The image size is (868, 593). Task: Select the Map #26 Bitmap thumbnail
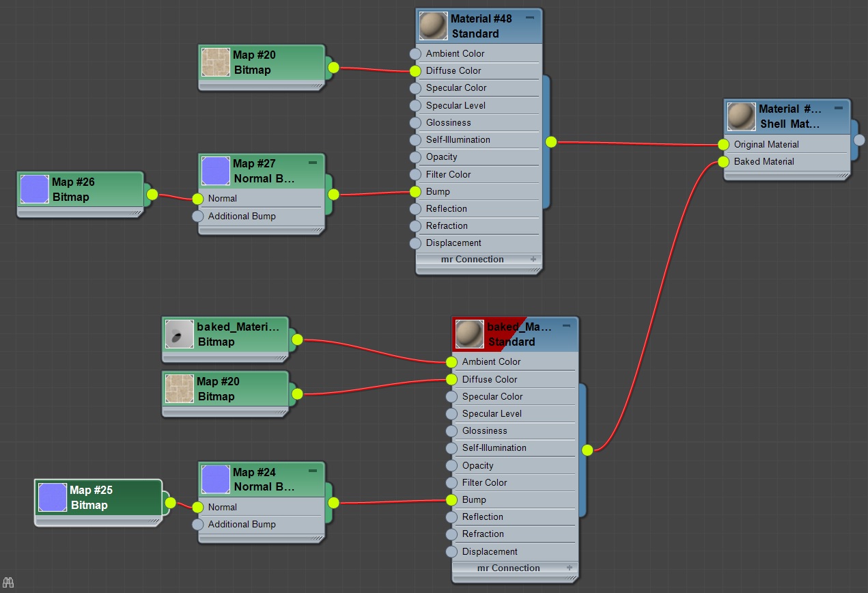click(34, 189)
